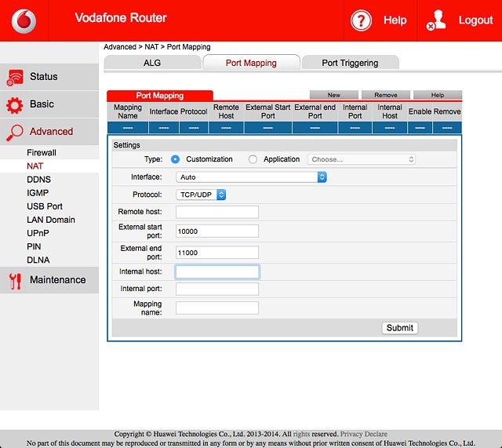Click the External end Port column header

pos(315,111)
